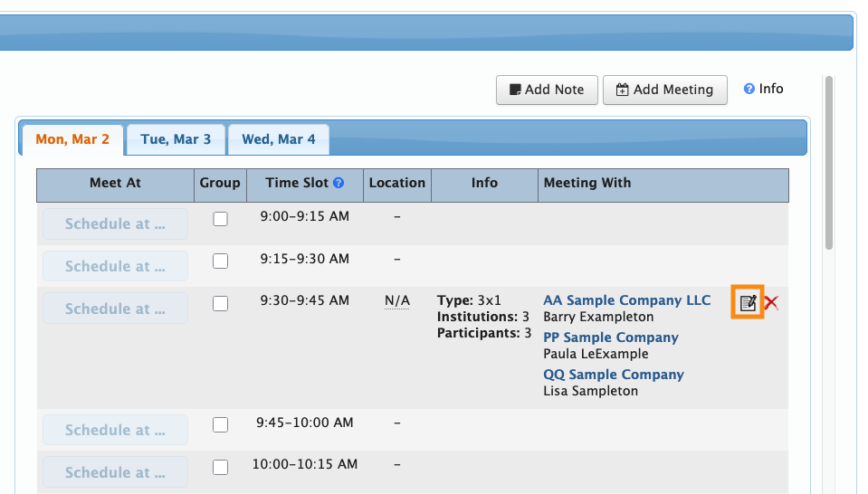The width and height of the screenshot is (868, 494).
Task: Click the edit meeting pencil icon
Action: coord(748,303)
